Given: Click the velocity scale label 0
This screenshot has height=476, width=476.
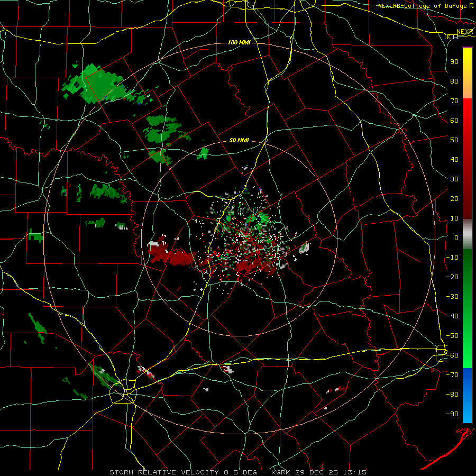Looking at the screenshot, I should click(x=456, y=237).
